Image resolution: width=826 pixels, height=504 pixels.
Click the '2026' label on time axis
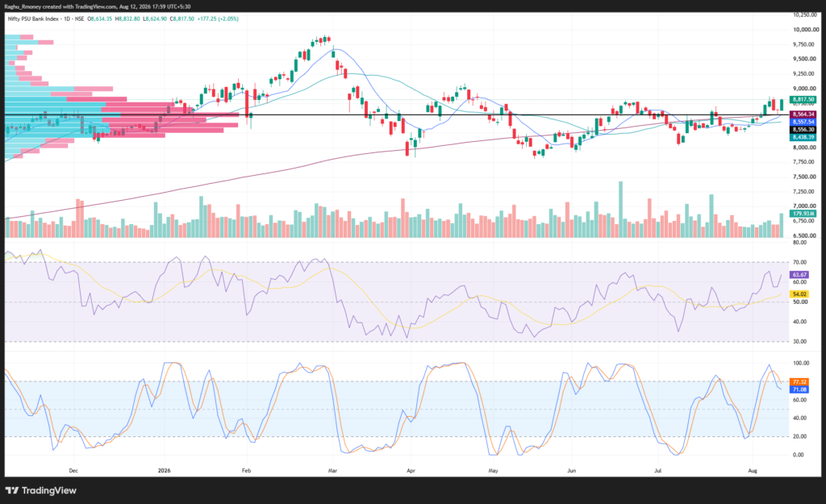coord(165,470)
